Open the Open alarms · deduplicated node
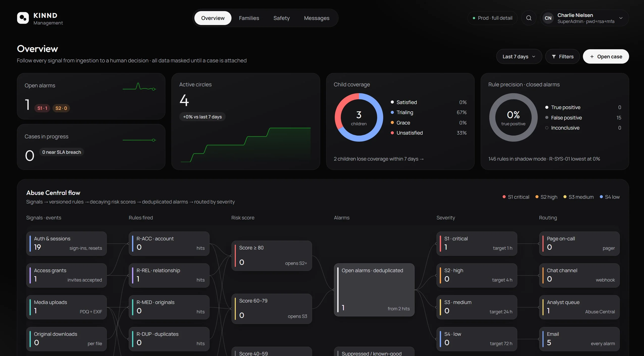The image size is (644, 356). click(x=374, y=290)
